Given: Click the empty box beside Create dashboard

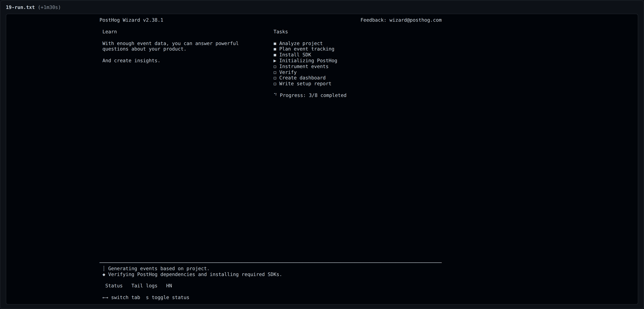Looking at the screenshot, I should coord(275,78).
